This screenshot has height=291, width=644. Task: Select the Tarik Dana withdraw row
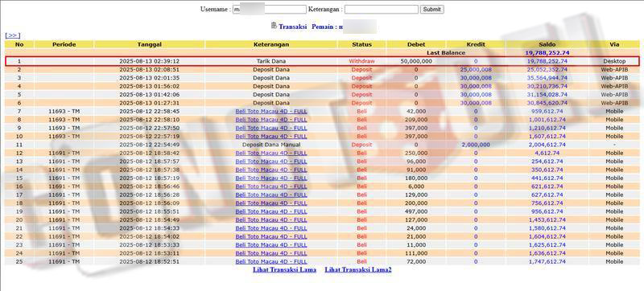tap(322, 61)
